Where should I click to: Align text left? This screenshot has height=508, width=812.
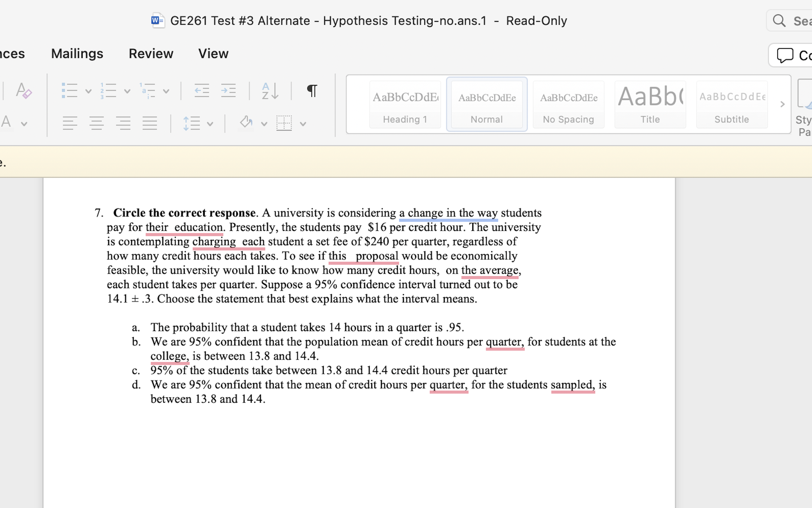pos(70,123)
